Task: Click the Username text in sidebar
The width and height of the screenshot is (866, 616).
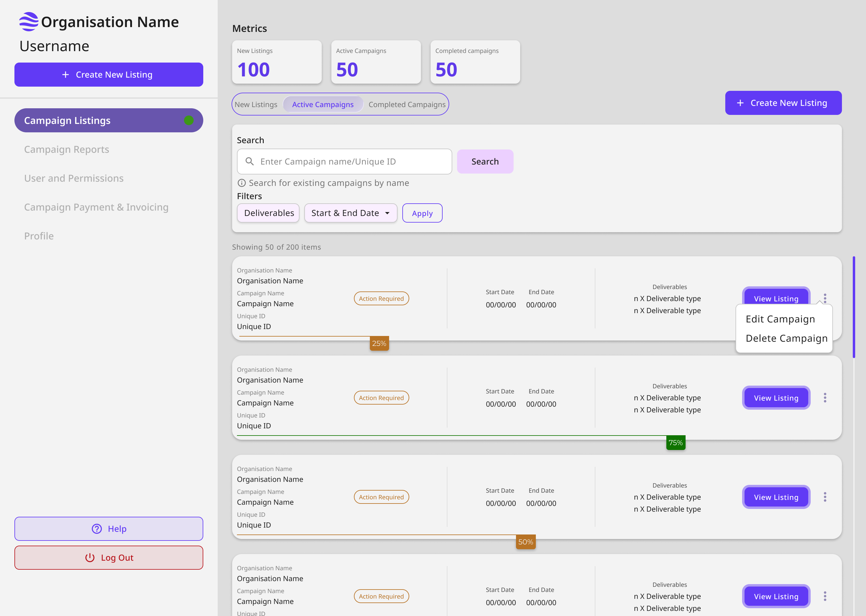Action: pos(55,46)
